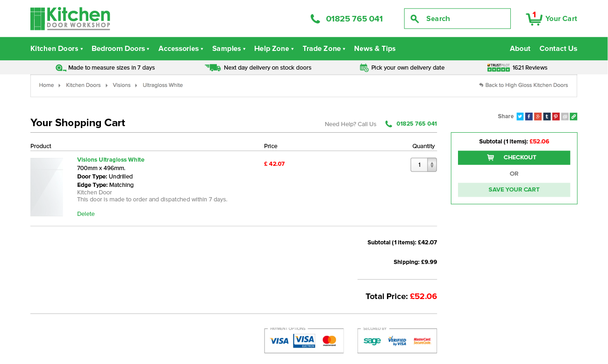Viewport: 608px width, 364px height.
Task: Go back to High Gloss Kitchen Doors
Action: click(523, 85)
